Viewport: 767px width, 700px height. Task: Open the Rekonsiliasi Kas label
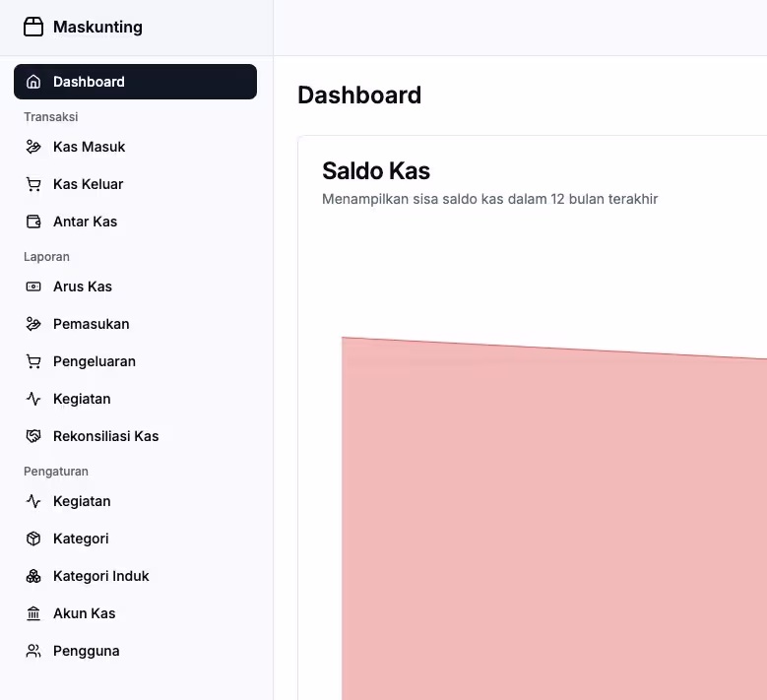tap(105, 436)
